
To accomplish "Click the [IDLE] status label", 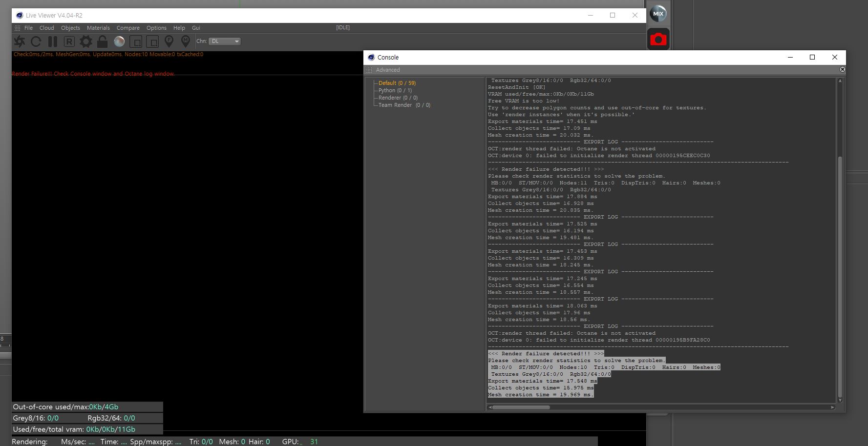I will click(343, 27).
